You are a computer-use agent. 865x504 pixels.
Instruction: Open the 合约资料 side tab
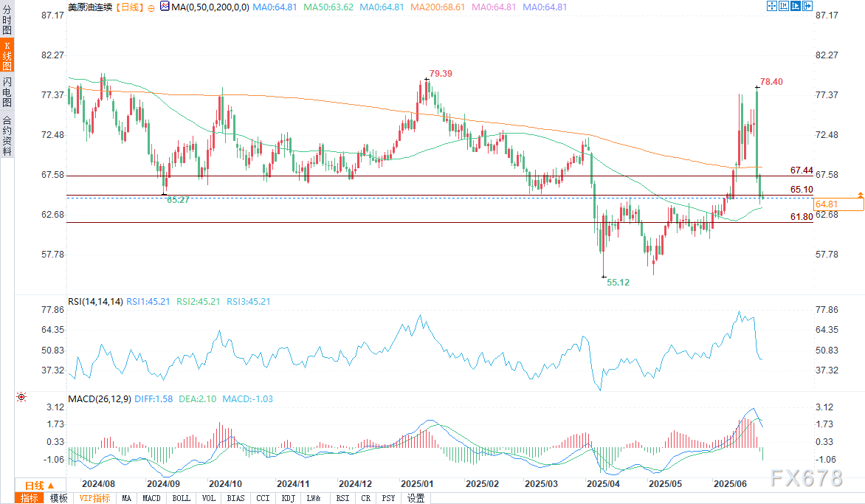[x=7, y=135]
